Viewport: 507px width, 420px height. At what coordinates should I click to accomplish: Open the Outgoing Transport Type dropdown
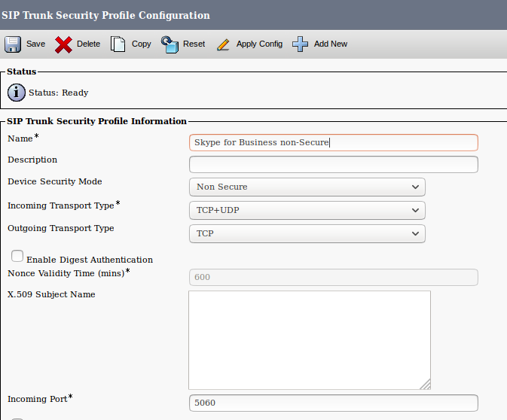(307, 233)
